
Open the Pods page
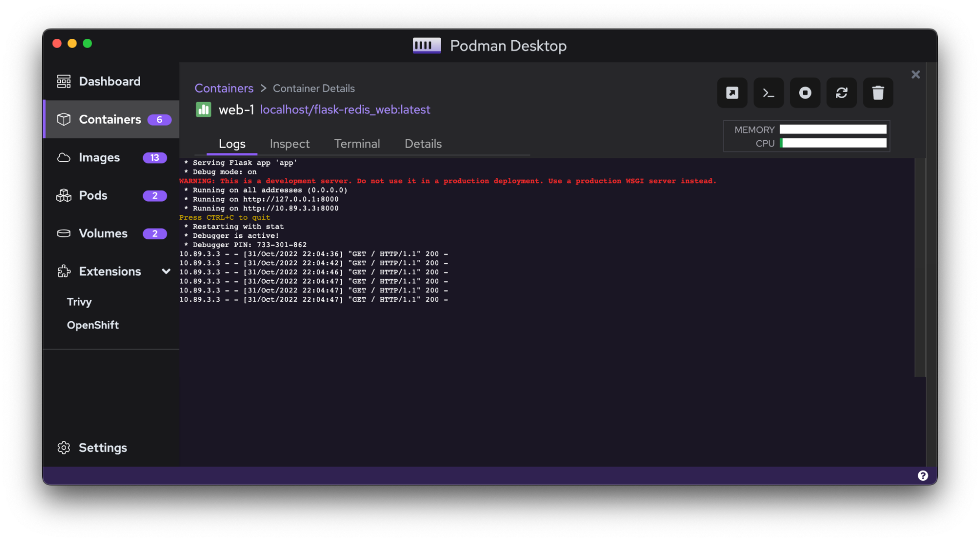[x=111, y=195]
